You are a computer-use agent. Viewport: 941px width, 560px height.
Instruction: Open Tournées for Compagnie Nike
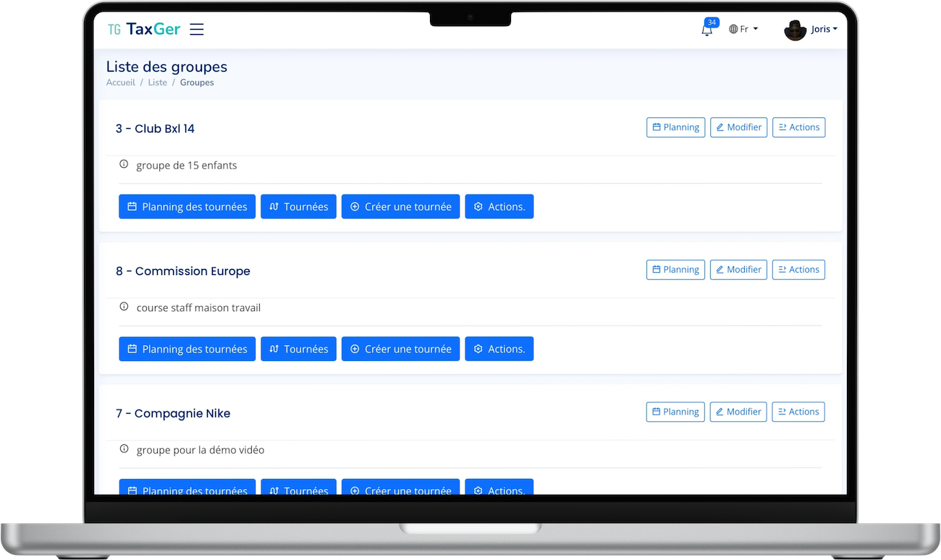click(298, 488)
